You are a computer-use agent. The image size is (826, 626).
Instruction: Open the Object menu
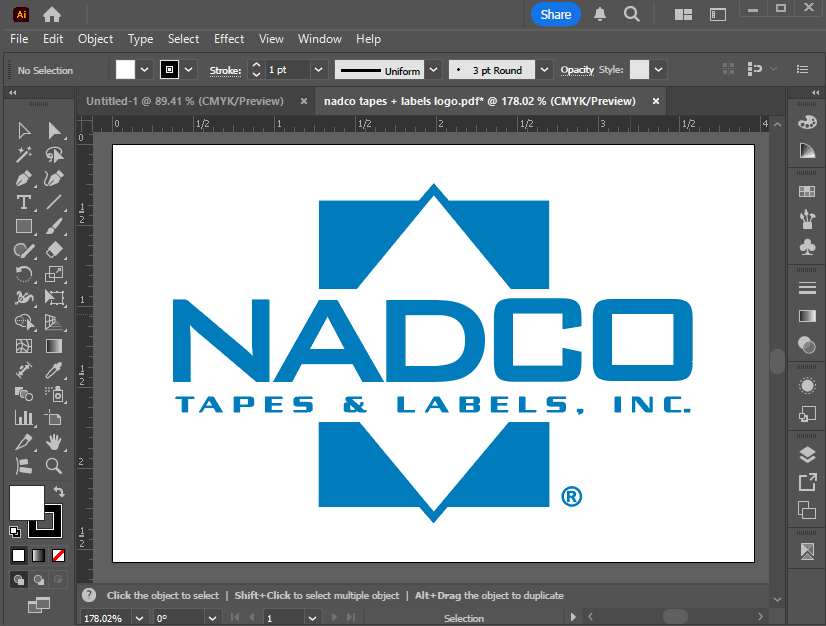click(95, 39)
